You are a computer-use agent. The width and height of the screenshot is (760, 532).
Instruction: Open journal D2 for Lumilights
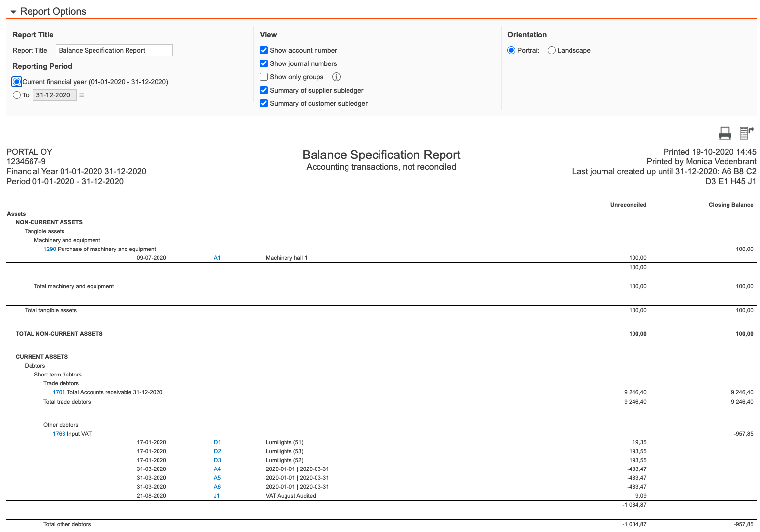[217, 451]
